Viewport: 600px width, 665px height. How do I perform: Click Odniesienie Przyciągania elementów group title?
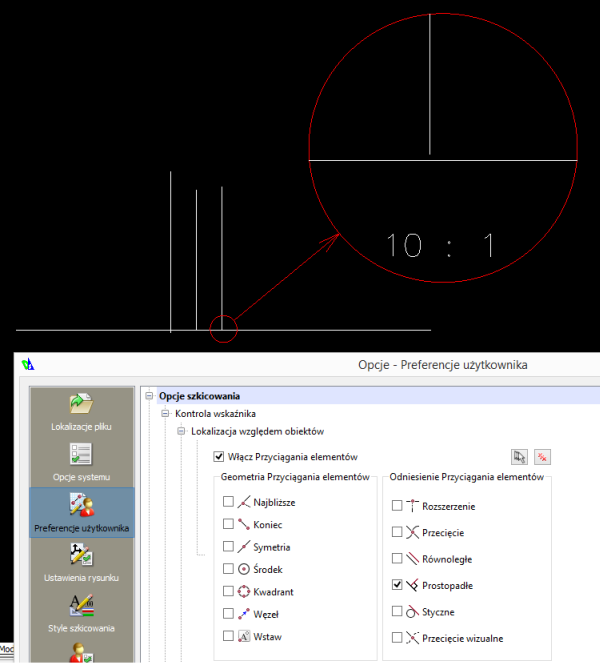(466, 477)
